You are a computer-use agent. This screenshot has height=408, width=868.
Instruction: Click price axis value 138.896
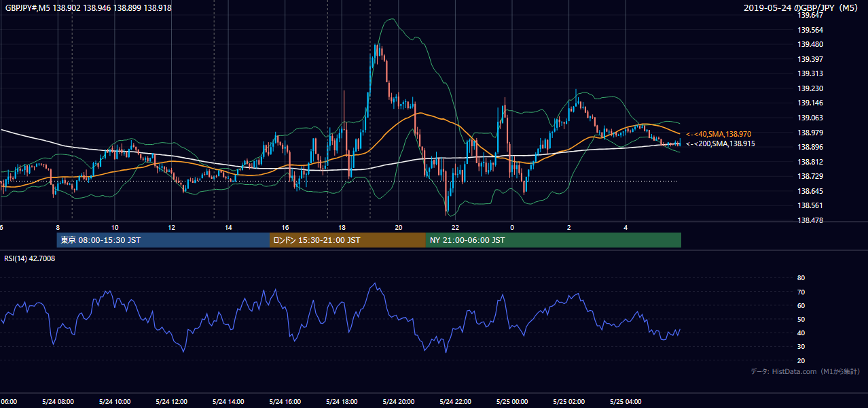point(810,147)
